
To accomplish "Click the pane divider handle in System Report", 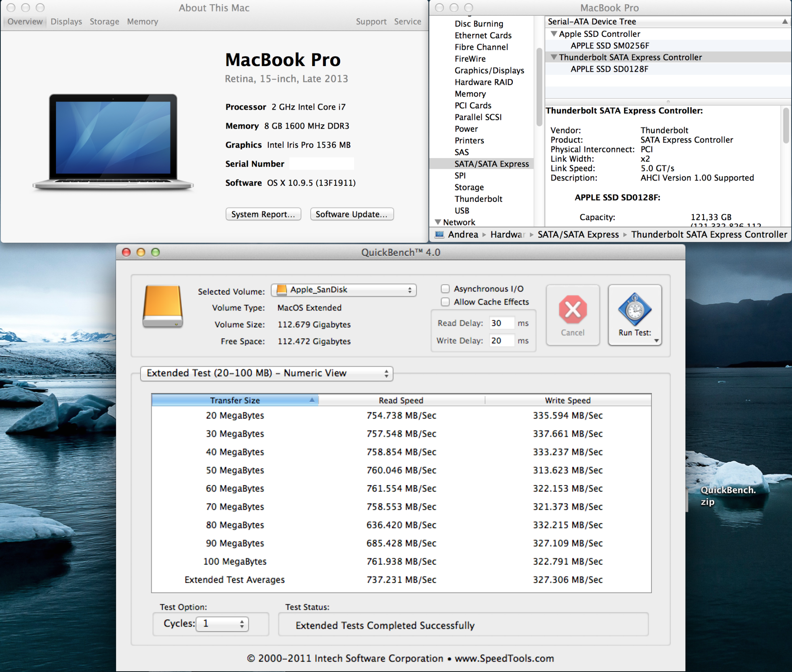I will pos(668,102).
